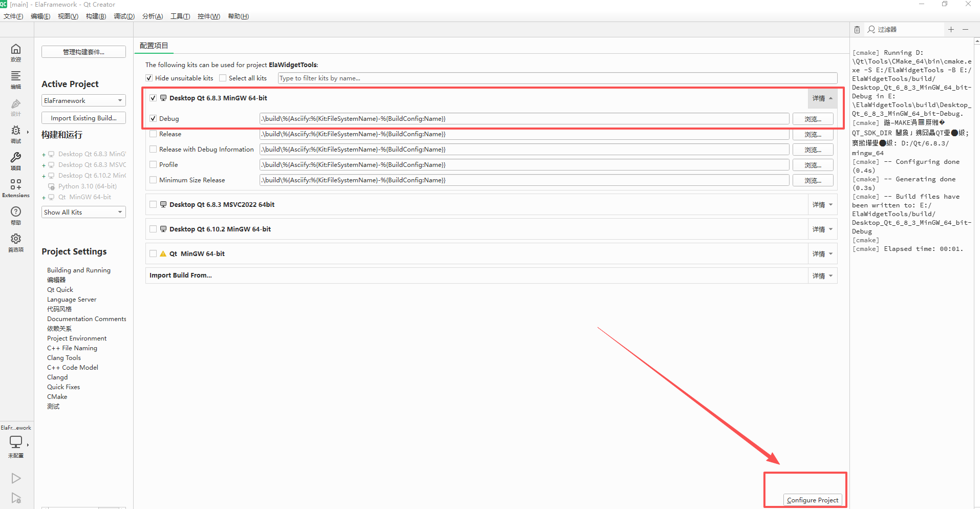Click the plus icon beside Desktop Qt 6.8.3 MinGW sidebar kit
The width and height of the screenshot is (980, 509).
click(x=44, y=155)
